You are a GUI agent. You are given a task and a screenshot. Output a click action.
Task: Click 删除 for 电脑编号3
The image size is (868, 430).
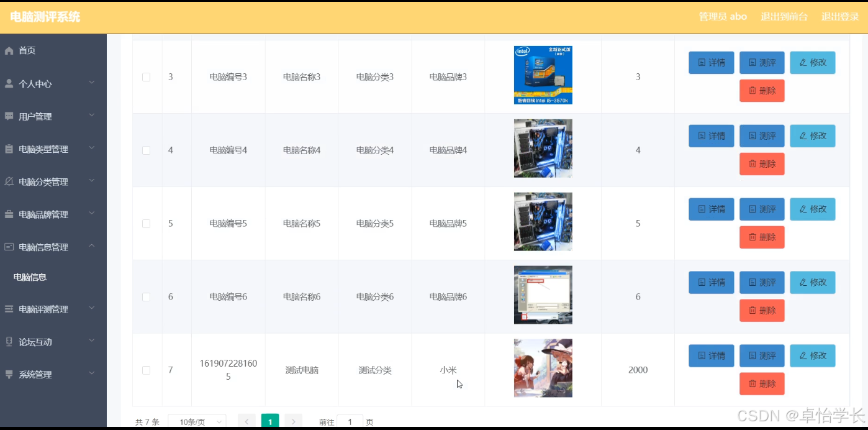(762, 91)
